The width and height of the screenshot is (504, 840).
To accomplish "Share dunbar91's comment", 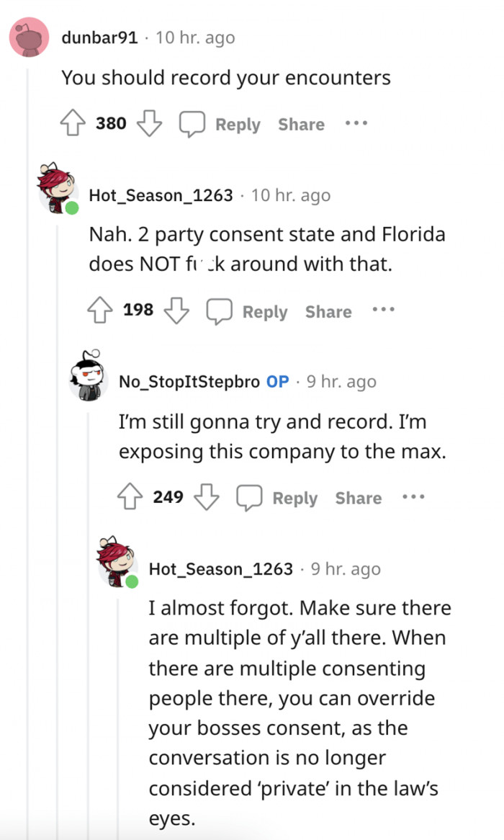I will tap(301, 125).
